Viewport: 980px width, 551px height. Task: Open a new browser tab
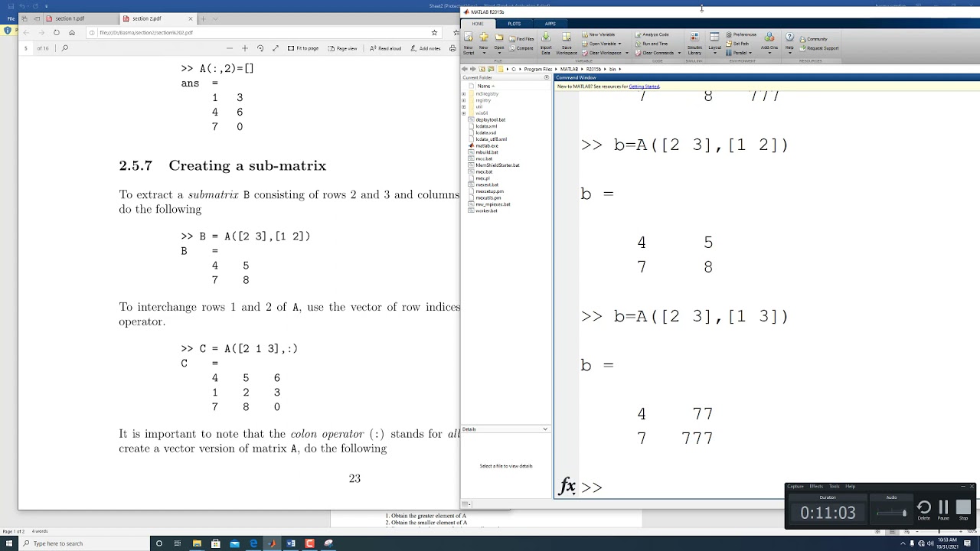(x=203, y=18)
